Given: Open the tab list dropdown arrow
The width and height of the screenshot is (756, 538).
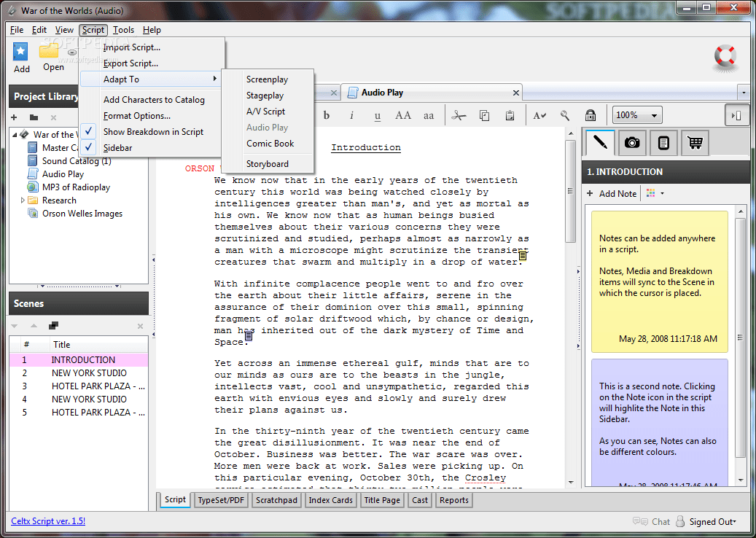Looking at the screenshot, I should coord(744,92).
